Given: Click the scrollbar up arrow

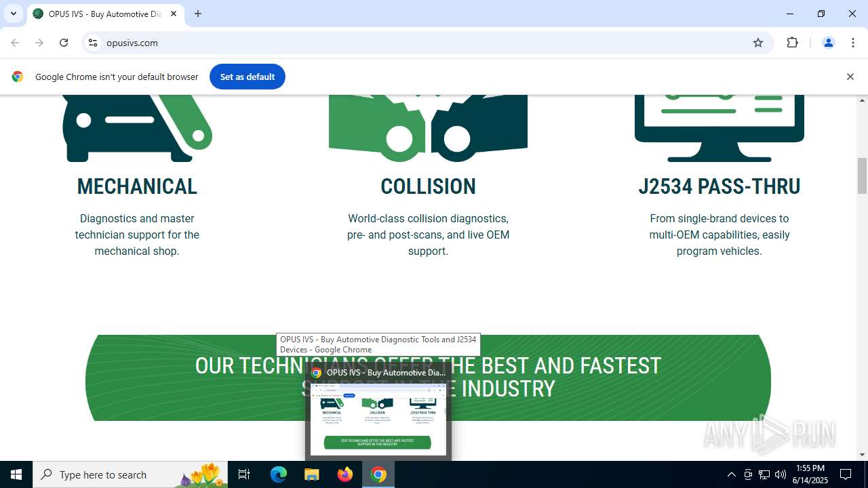Looking at the screenshot, I should pyautogui.click(x=862, y=100).
